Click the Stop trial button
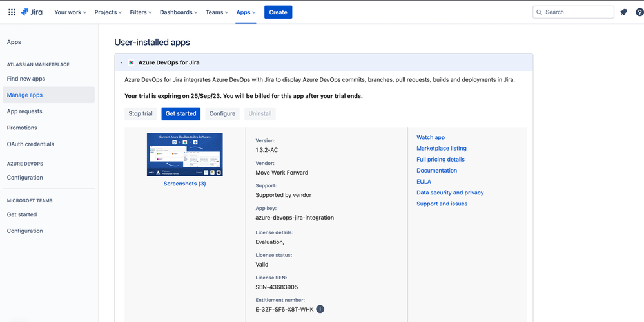This screenshot has height=322, width=644. [141, 113]
